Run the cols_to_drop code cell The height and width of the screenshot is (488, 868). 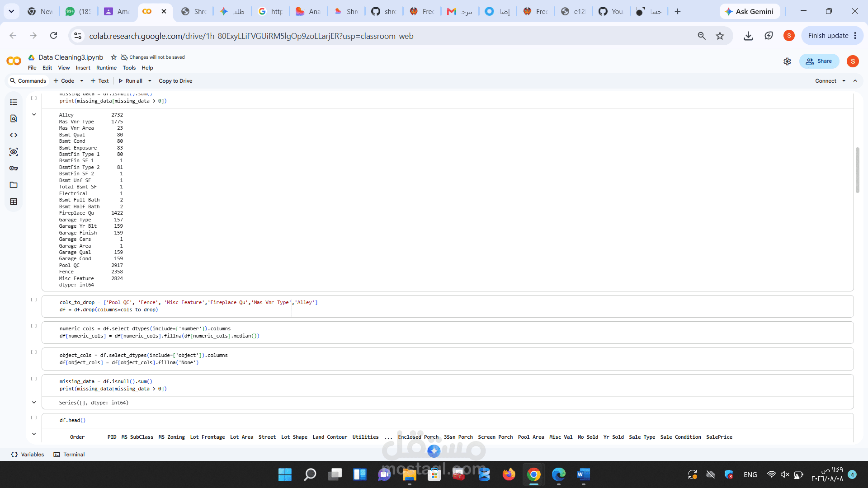[x=34, y=300]
